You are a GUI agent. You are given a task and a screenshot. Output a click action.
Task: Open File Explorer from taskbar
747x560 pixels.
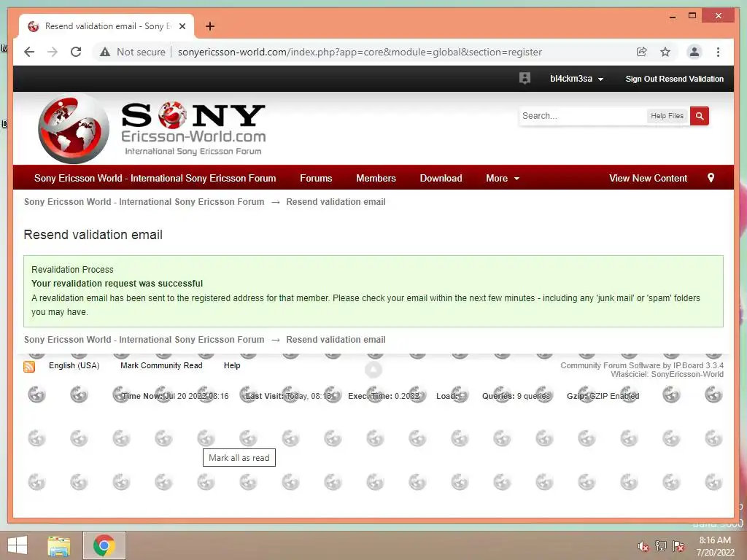tap(58, 545)
